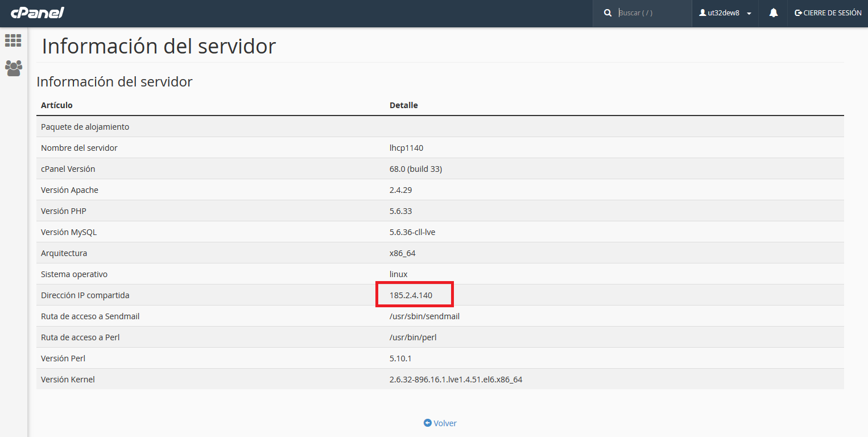Select the Versión Perl label
The width and height of the screenshot is (868, 437).
point(63,358)
